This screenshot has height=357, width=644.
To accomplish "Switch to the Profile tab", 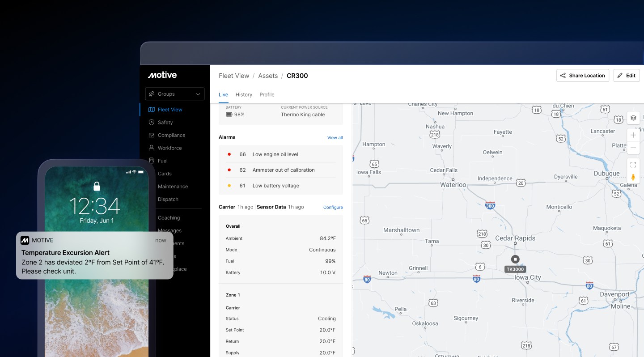I will pos(267,95).
